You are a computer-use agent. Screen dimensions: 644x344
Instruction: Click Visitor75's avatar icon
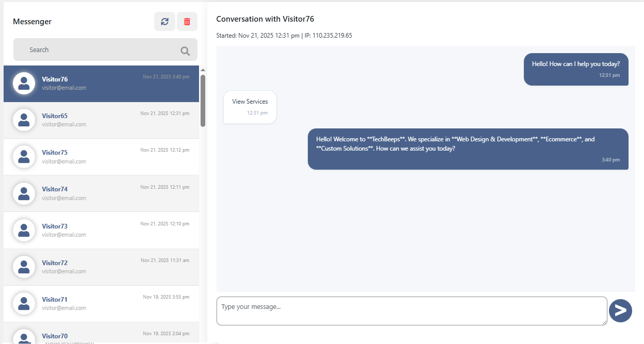click(x=24, y=157)
